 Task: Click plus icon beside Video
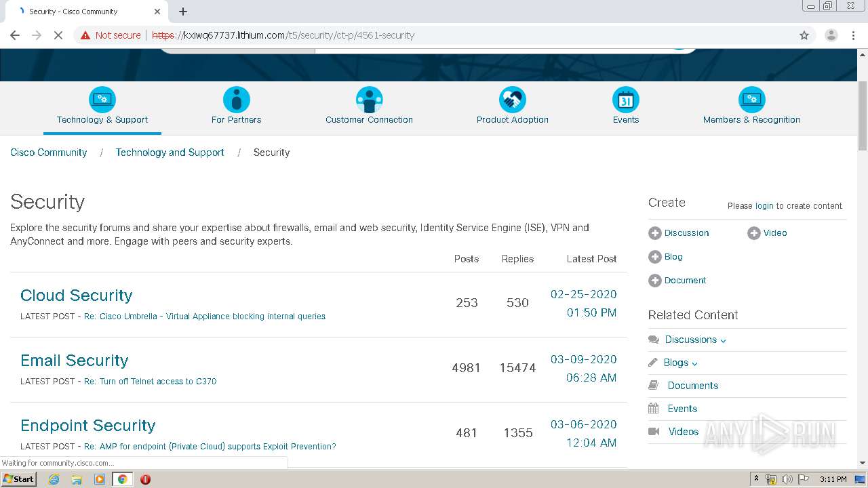click(x=753, y=233)
